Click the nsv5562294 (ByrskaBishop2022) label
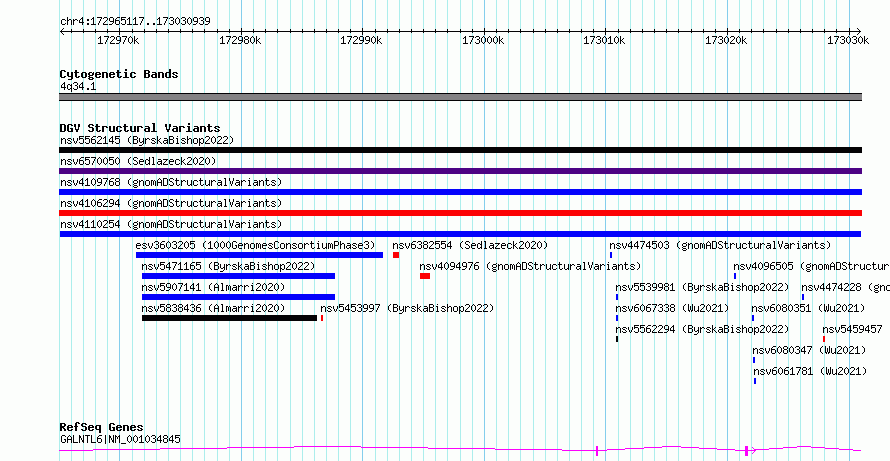Viewport: 890px width, 461px height. tap(702, 329)
